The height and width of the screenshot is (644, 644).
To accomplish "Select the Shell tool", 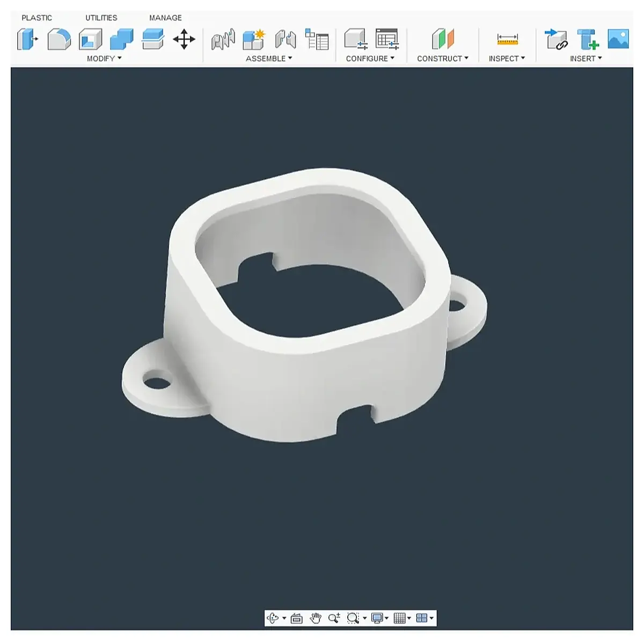I will [x=90, y=40].
